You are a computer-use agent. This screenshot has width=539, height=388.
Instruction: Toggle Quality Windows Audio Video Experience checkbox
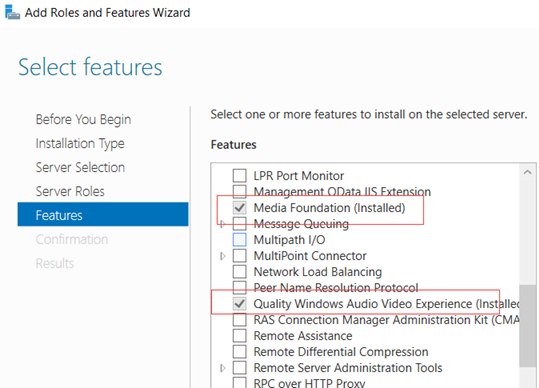click(240, 304)
